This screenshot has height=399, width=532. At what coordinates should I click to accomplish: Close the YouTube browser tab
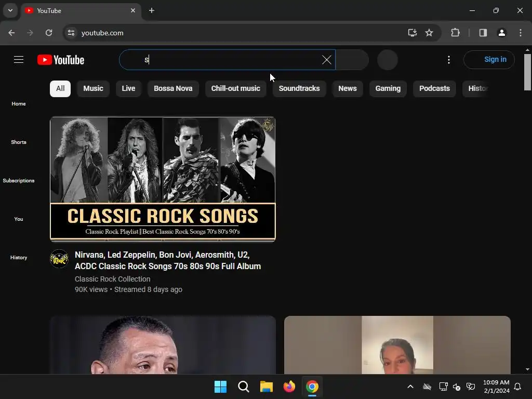click(133, 10)
